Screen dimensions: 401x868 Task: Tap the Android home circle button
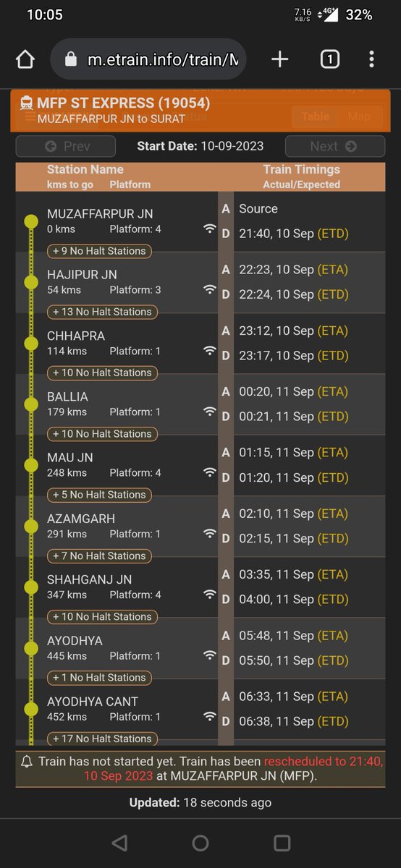coord(200,843)
